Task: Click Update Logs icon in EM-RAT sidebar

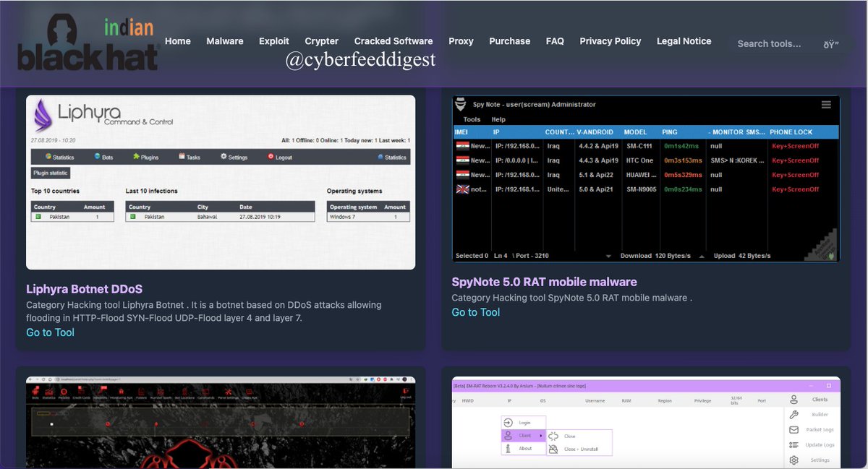Action: click(794, 445)
